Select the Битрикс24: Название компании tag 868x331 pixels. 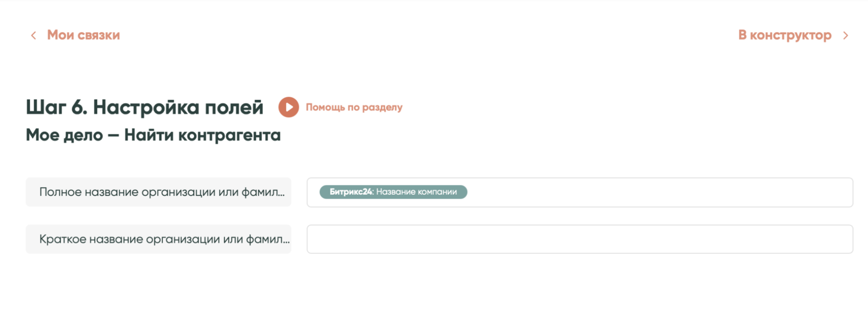click(x=393, y=192)
